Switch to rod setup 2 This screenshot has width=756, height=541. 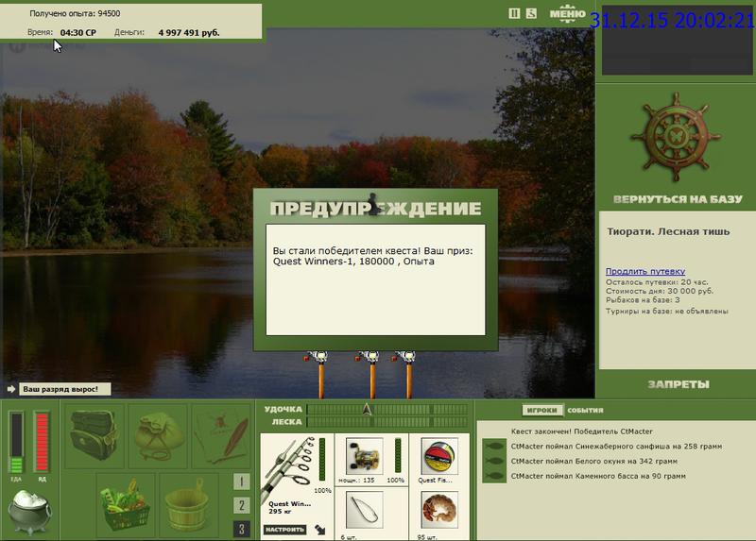coord(242,505)
